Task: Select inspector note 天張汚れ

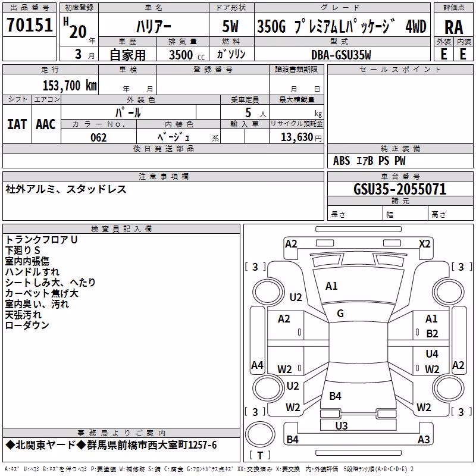Action: pyautogui.click(x=23, y=315)
